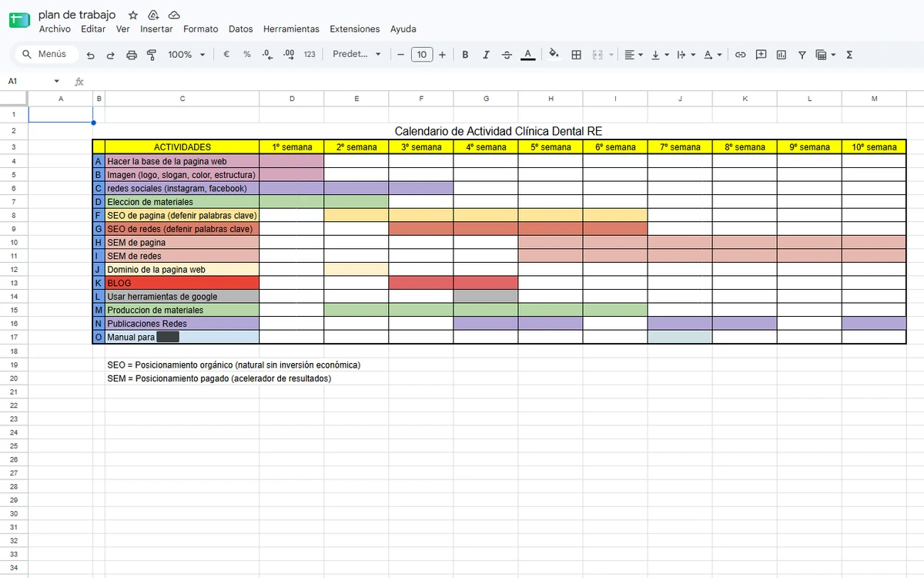Open more number formats (123)
Viewport: 924px width, 578px height.
tap(310, 55)
